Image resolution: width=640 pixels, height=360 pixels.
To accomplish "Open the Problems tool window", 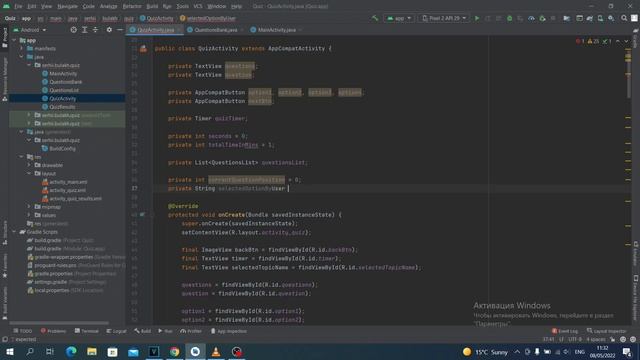I will pyautogui.click(x=53, y=331).
